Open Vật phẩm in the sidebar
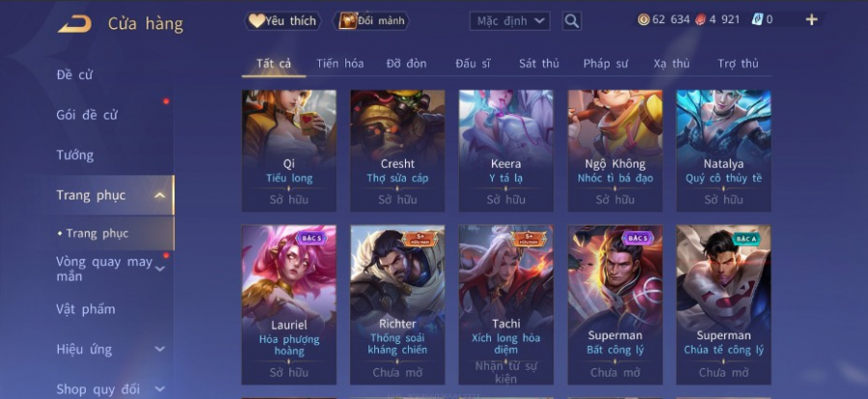Viewport: 868px width, 399px height. tap(86, 308)
